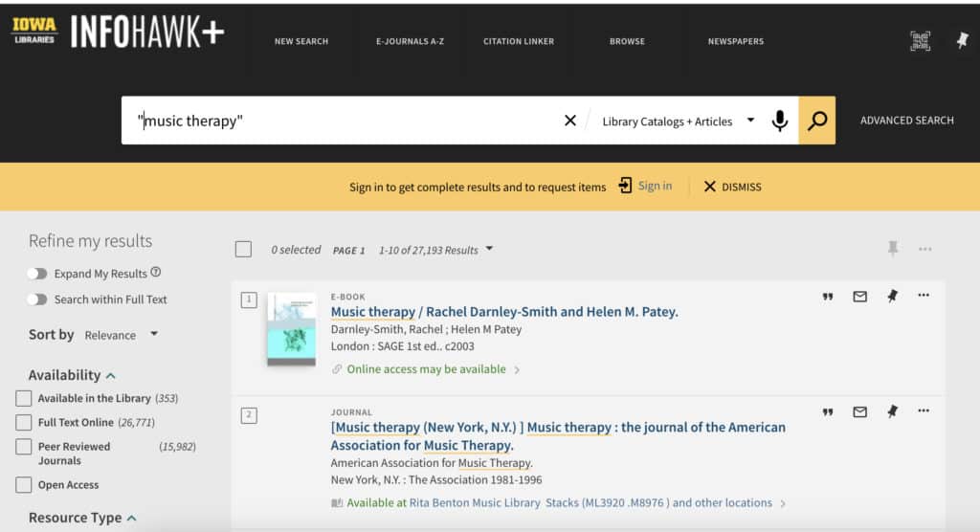Enable Search within Full Text toggle
Screen dimensions: 980x532
pyautogui.click(x=37, y=299)
